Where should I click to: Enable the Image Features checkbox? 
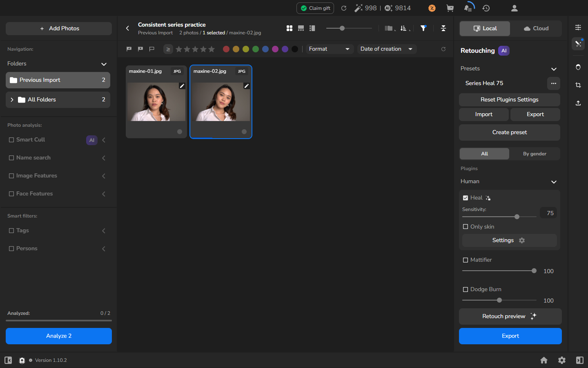(x=11, y=176)
